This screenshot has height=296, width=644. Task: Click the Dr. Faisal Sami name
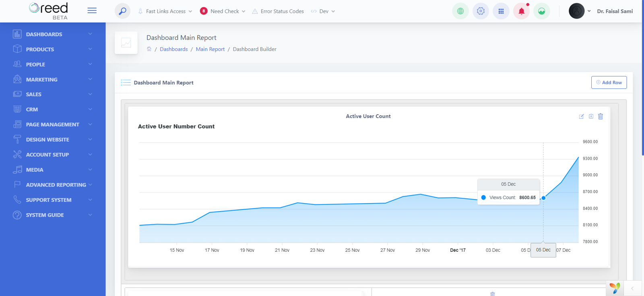pyautogui.click(x=615, y=11)
